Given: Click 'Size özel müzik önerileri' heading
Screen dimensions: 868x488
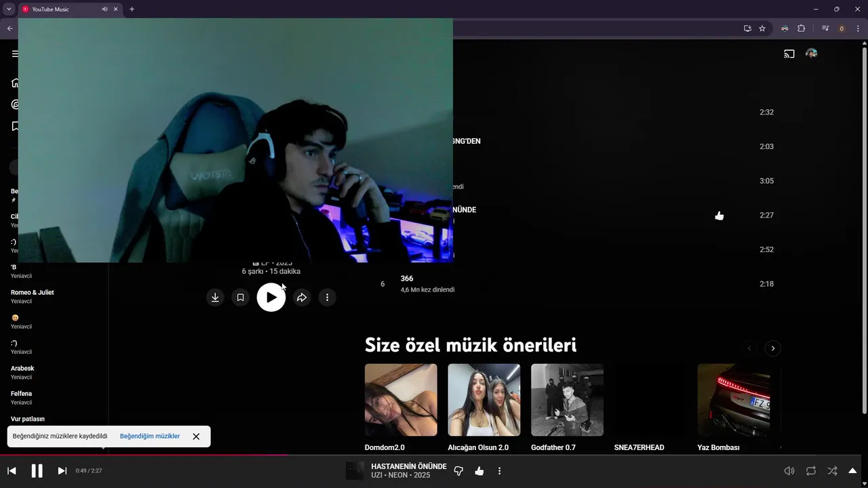Looking at the screenshot, I should (x=471, y=345).
